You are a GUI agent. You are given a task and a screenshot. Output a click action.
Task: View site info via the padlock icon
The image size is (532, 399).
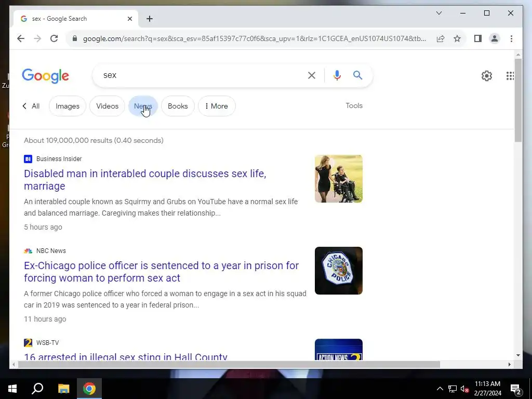tap(75, 38)
